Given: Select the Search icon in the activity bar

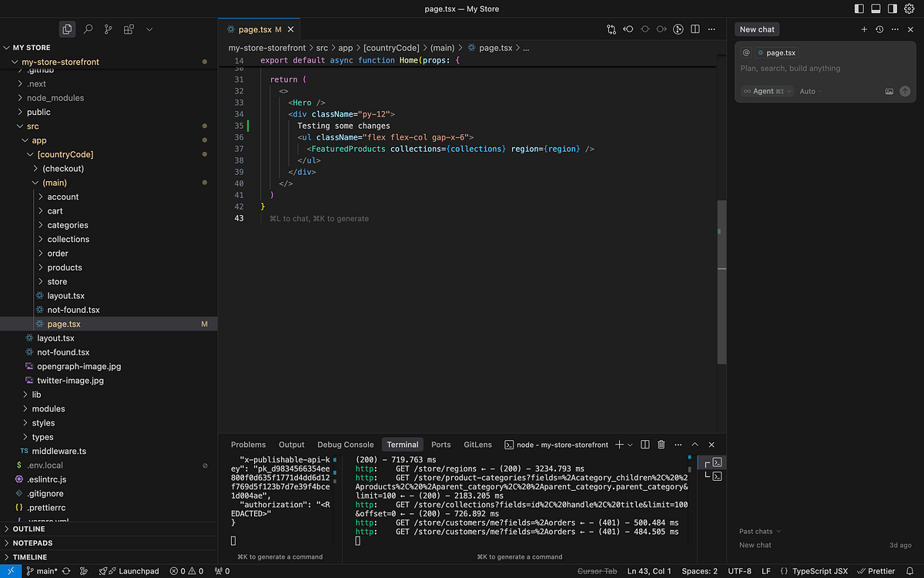Looking at the screenshot, I should tap(88, 29).
